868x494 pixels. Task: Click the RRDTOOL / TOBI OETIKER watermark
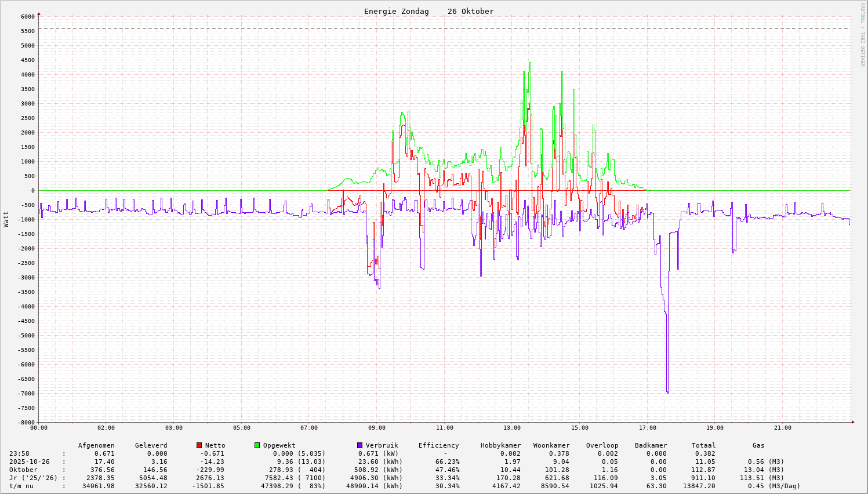click(862, 34)
